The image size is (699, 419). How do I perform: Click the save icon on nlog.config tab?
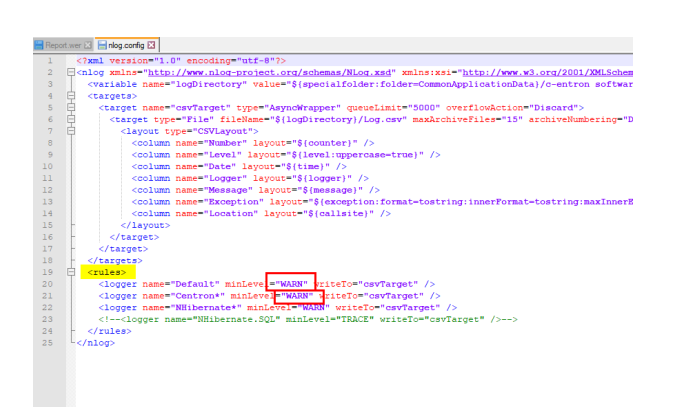102,45
